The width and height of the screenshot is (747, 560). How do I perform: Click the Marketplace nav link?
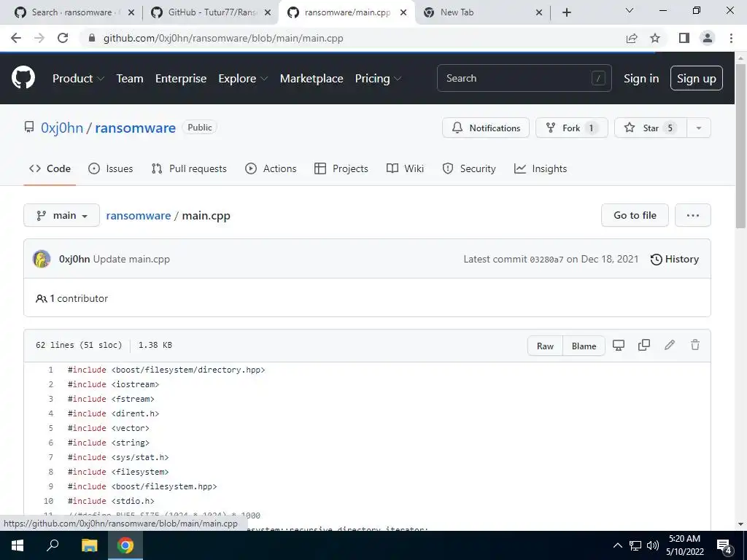[311, 78]
